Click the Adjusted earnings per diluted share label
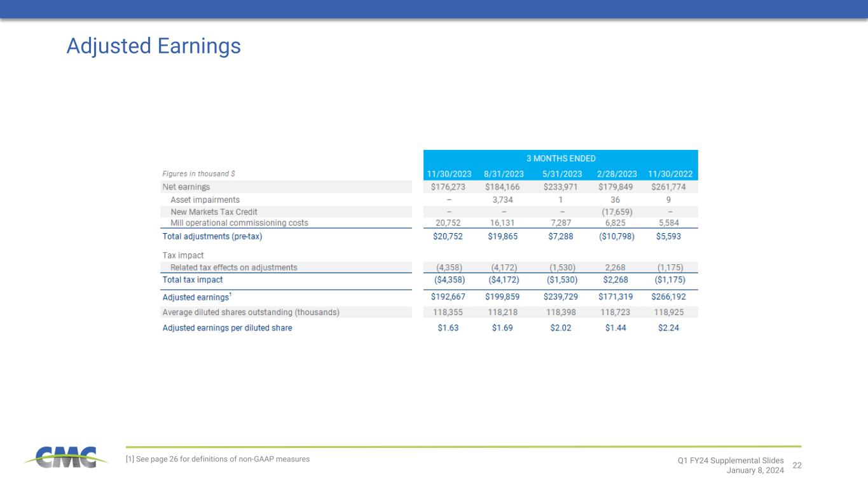The width and height of the screenshot is (868, 488). coord(227,328)
